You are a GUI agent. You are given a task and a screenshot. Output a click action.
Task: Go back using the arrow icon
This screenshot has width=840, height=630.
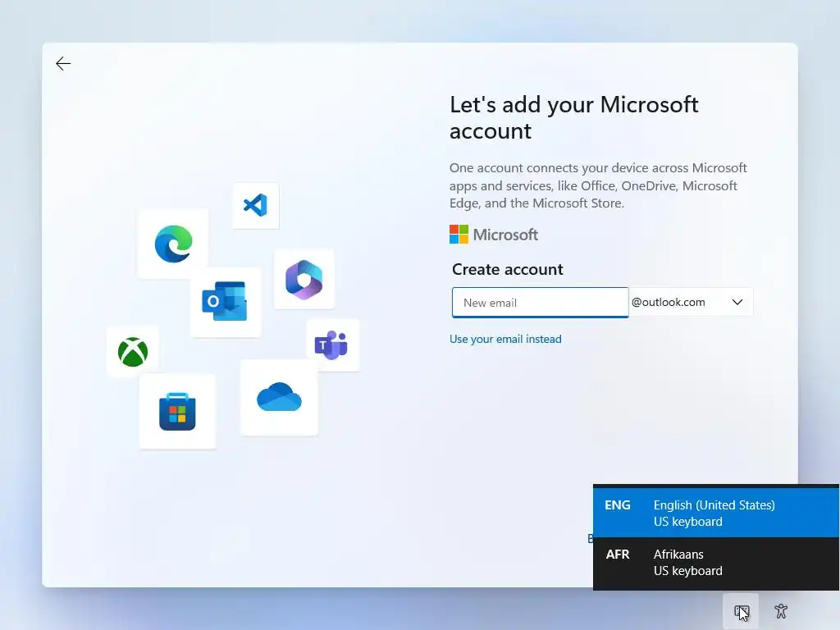click(x=63, y=64)
